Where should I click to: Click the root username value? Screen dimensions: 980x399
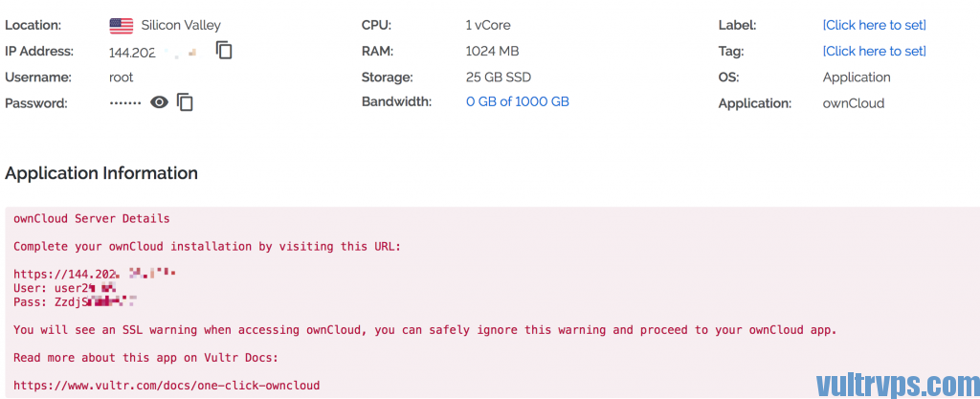(122, 78)
